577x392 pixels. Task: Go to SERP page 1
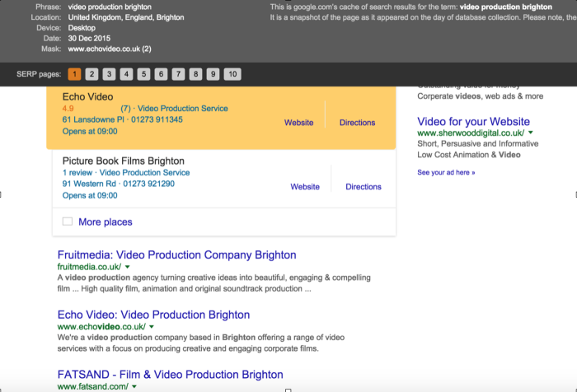pos(74,74)
